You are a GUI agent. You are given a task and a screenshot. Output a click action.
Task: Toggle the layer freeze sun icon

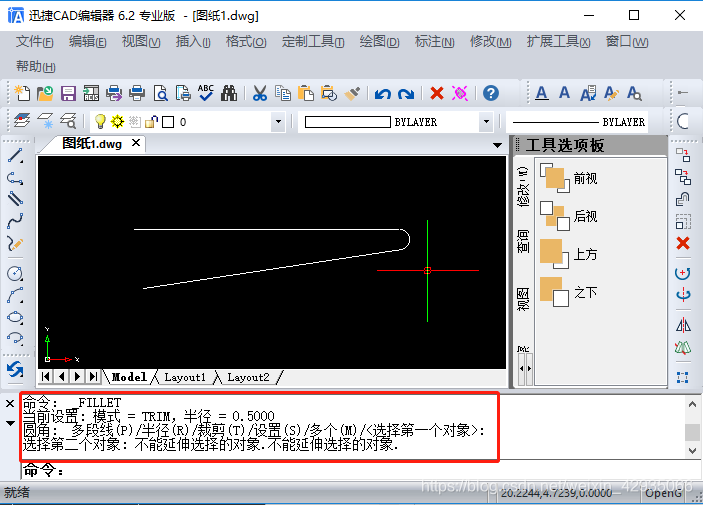point(117,122)
